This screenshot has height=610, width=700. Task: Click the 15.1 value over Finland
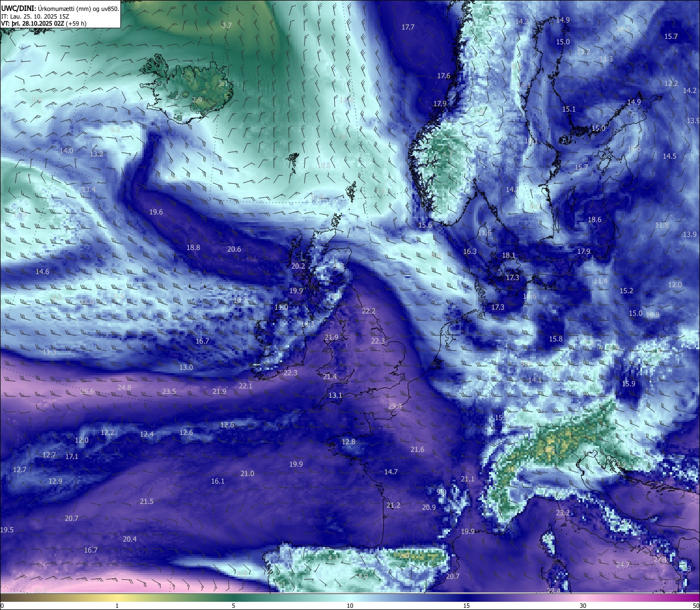click(x=569, y=109)
